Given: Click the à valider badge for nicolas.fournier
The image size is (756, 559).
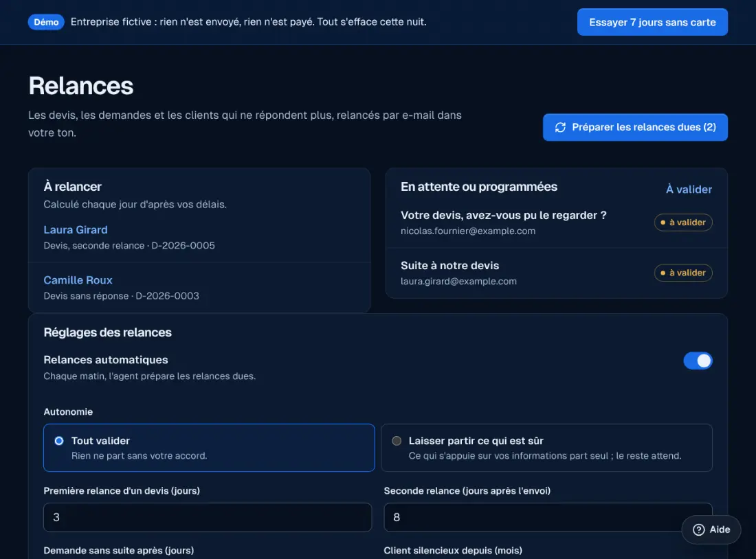Looking at the screenshot, I should pyautogui.click(x=683, y=222).
